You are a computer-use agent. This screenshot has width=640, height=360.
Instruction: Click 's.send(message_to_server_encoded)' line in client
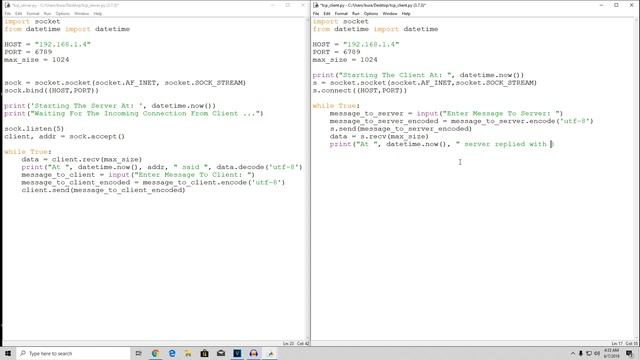(401, 129)
